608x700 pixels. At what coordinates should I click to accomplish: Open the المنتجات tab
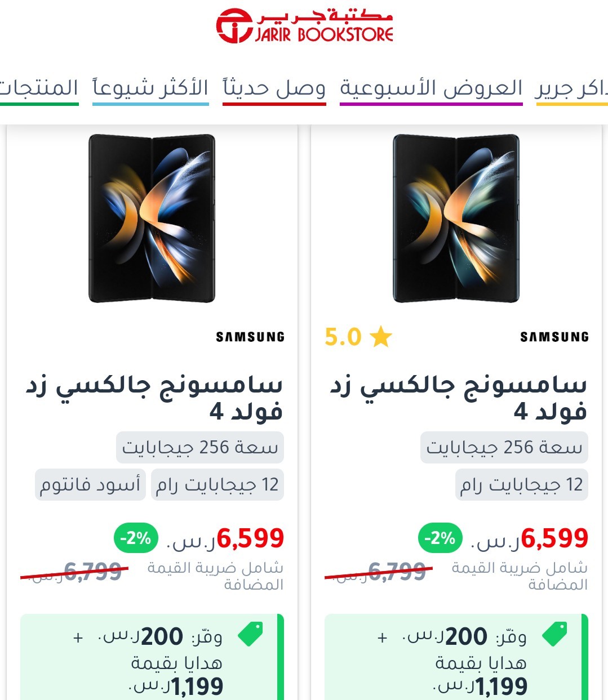point(39,89)
